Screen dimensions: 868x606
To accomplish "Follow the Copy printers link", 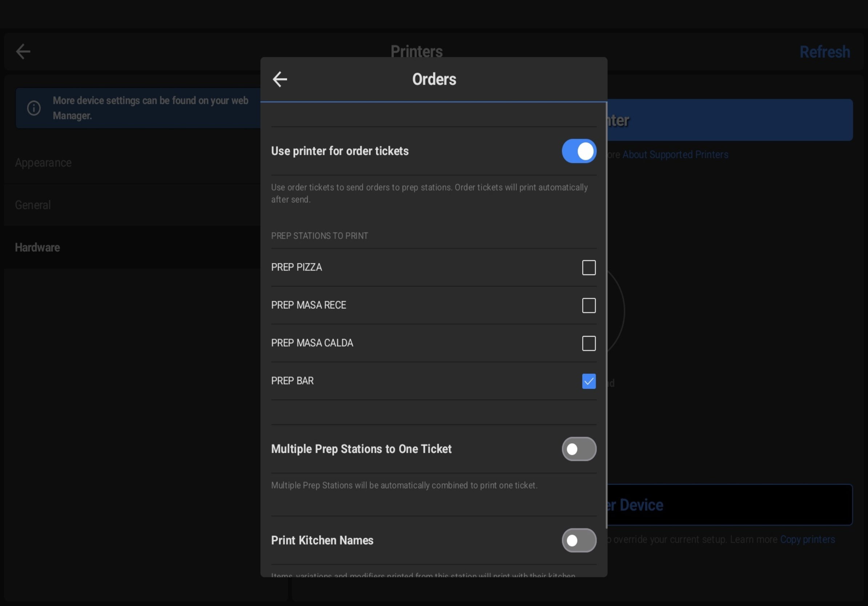I will [808, 540].
